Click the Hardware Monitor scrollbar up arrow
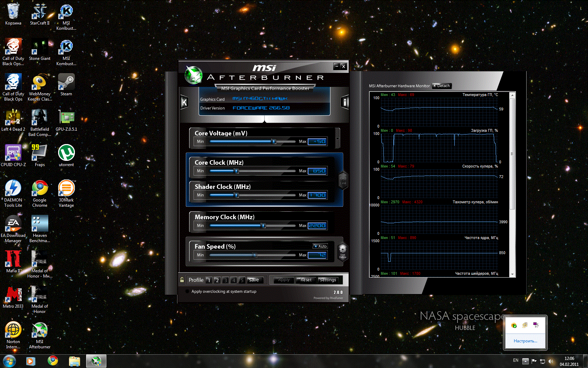The image size is (588, 368). coord(512,95)
